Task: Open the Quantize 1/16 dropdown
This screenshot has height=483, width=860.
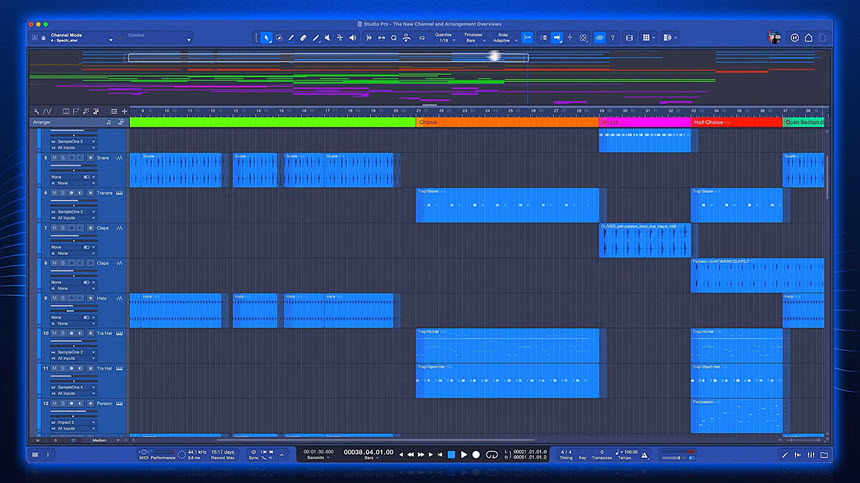Action: click(444, 38)
